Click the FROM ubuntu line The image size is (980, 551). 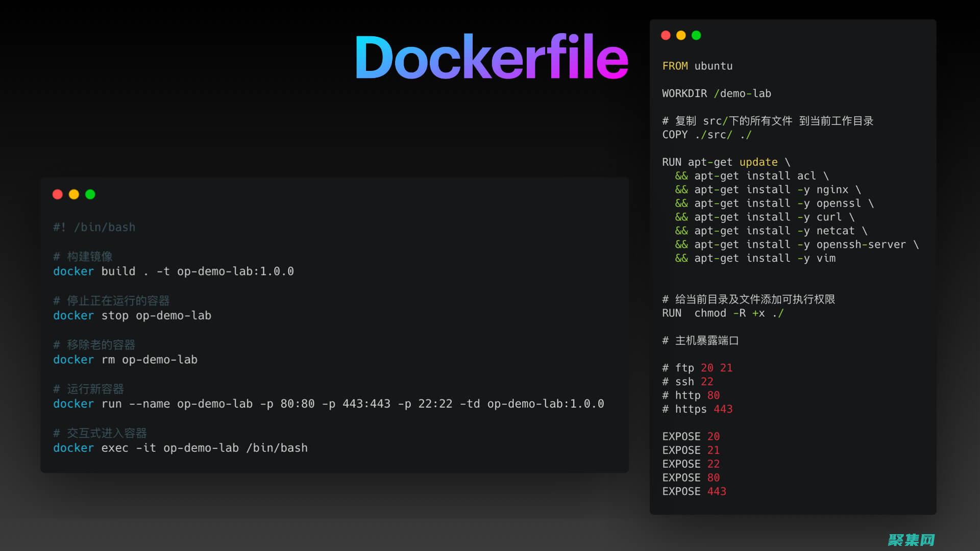tap(697, 66)
